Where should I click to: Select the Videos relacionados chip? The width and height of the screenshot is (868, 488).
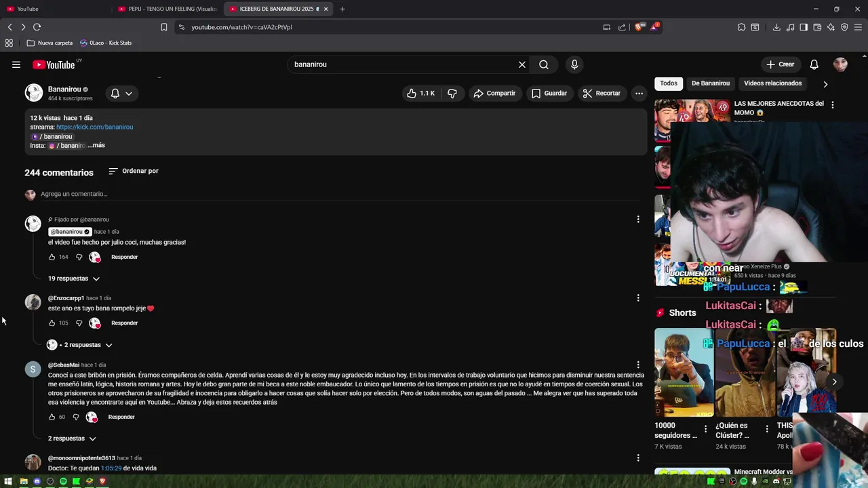click(772, 83)
